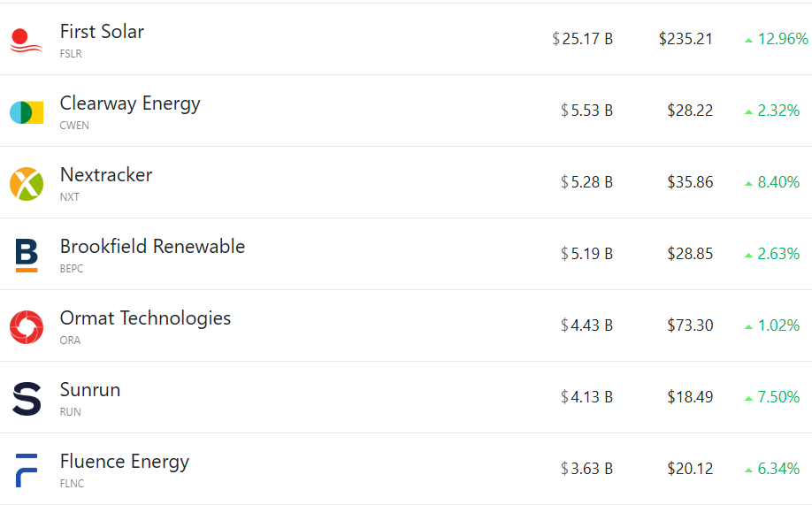Click Fluence Energy's $3.63 B market cap
Screen dimensions: 812x505
586,470
